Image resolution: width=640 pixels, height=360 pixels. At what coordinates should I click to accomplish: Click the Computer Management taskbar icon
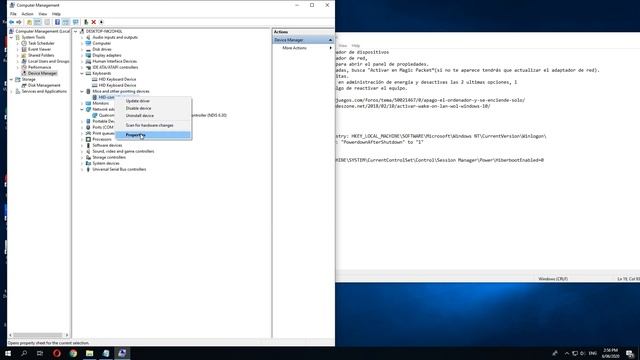pos(122,353)
